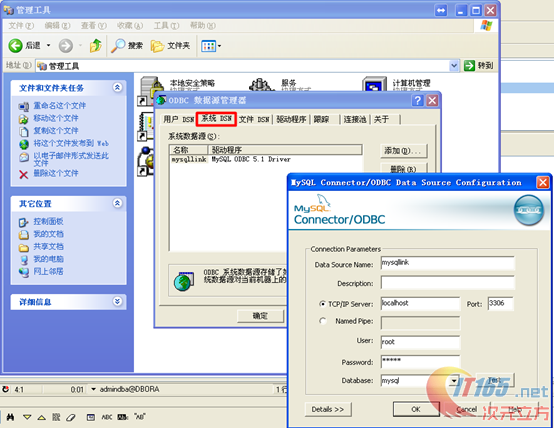Click the eraser clear highlight icon
The image size is (555, 429).
click(x=71, y=417)
